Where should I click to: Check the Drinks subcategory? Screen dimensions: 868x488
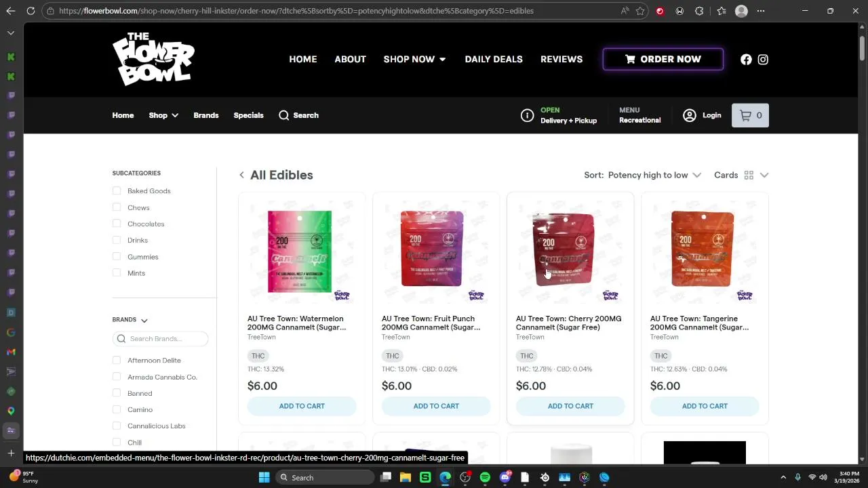[x=117, y=240]
